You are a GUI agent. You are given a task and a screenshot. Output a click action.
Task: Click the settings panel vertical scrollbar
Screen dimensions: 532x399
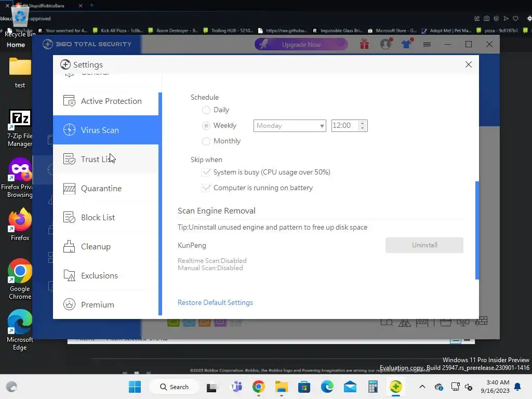click(477, 230)
